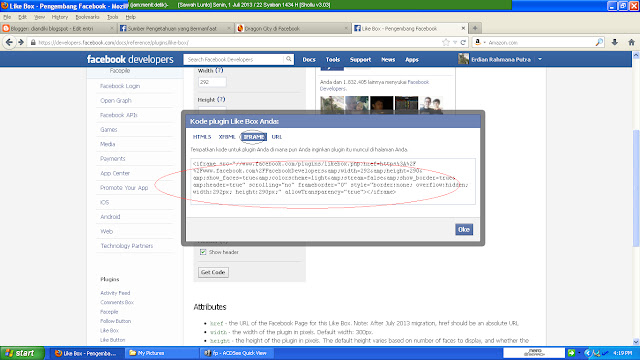The height and width of the screenshot is (360, 640).
Task: Reload the page with the refresh icon
Action: [463, 42]
